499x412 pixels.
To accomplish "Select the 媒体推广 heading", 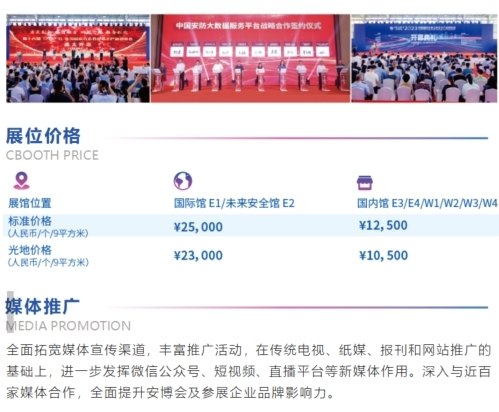I will pos(43,306).
